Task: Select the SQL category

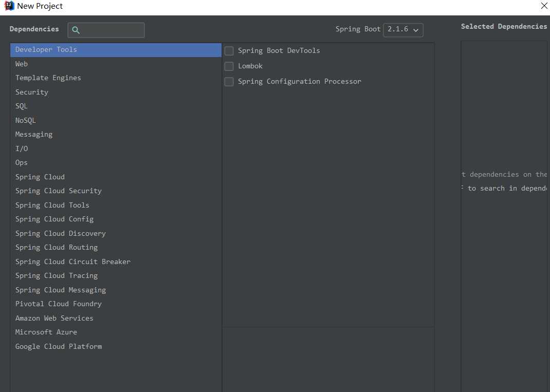Action: pos(22,106)
